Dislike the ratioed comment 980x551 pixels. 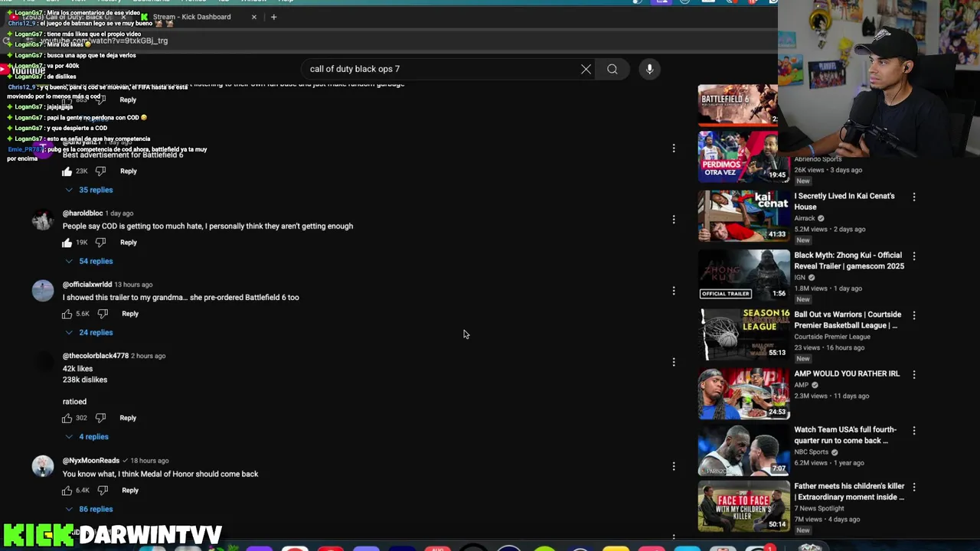click(100, 418)
